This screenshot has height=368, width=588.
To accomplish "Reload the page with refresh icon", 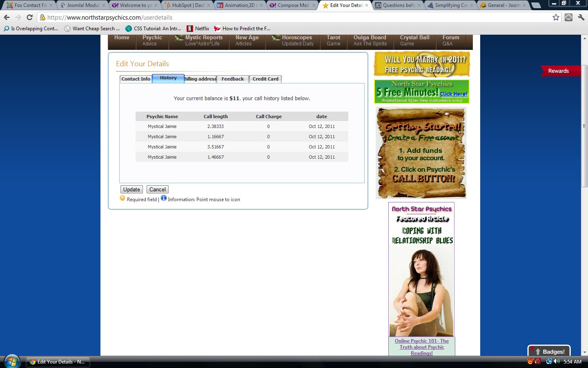I will pyautogui.click(x=29, y=17).
